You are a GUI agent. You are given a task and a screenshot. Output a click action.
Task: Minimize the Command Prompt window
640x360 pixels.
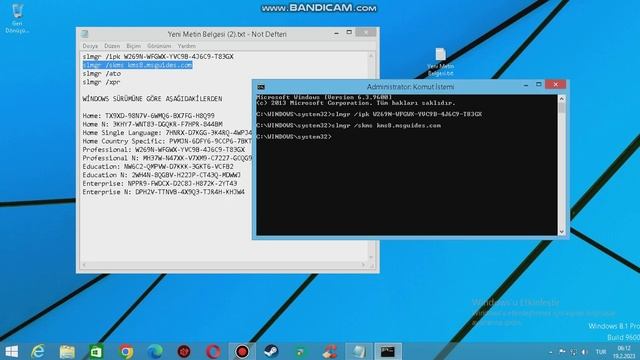(526, 85)
